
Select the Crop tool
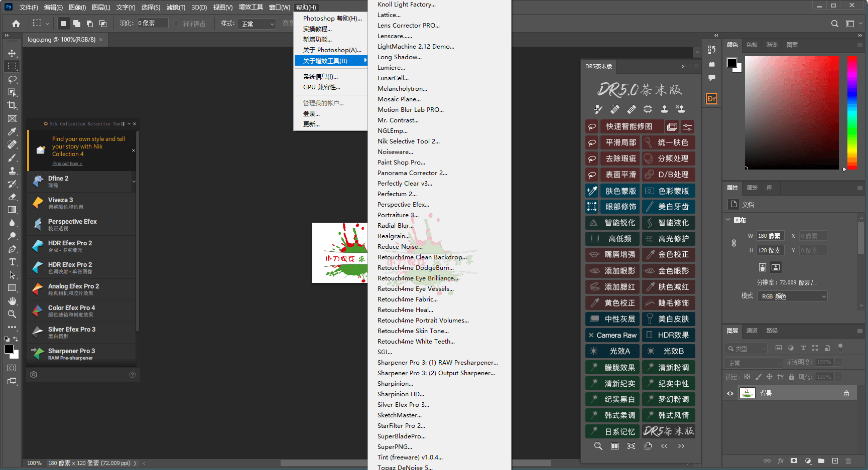13,105
